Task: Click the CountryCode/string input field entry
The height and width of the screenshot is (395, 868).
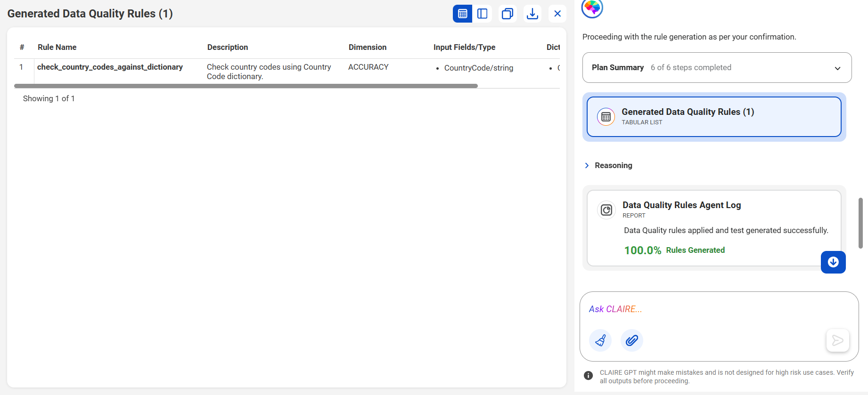Action: [479, 68]
